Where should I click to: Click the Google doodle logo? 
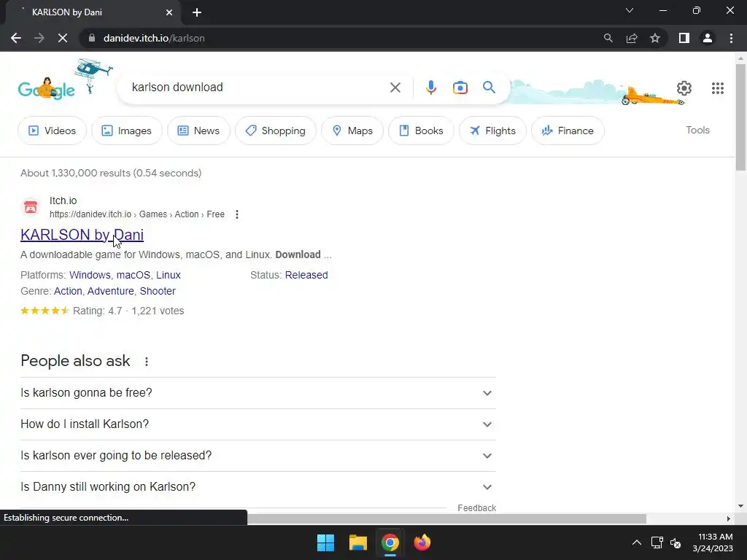47,88
